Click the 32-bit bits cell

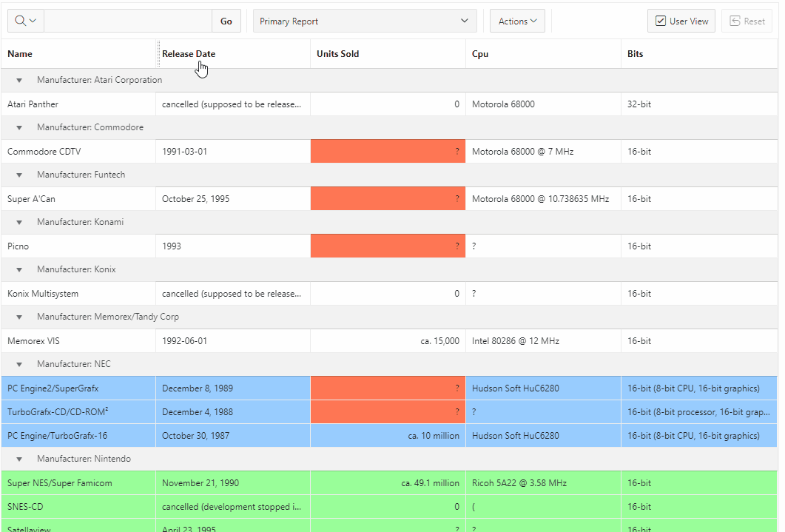(699, 104)
